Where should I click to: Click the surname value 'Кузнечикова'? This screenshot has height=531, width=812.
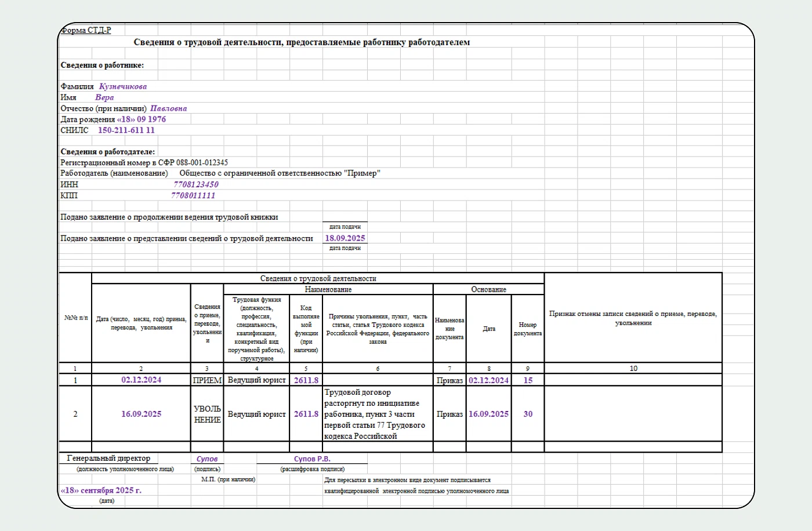(123, 86)
